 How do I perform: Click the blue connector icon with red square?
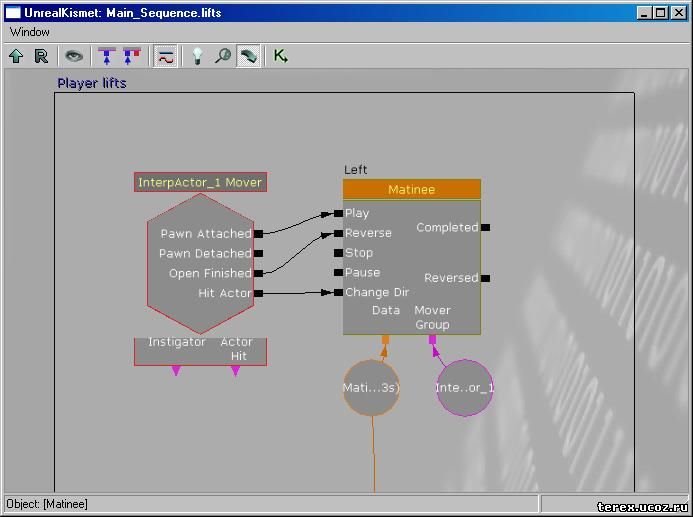[131, 56]
